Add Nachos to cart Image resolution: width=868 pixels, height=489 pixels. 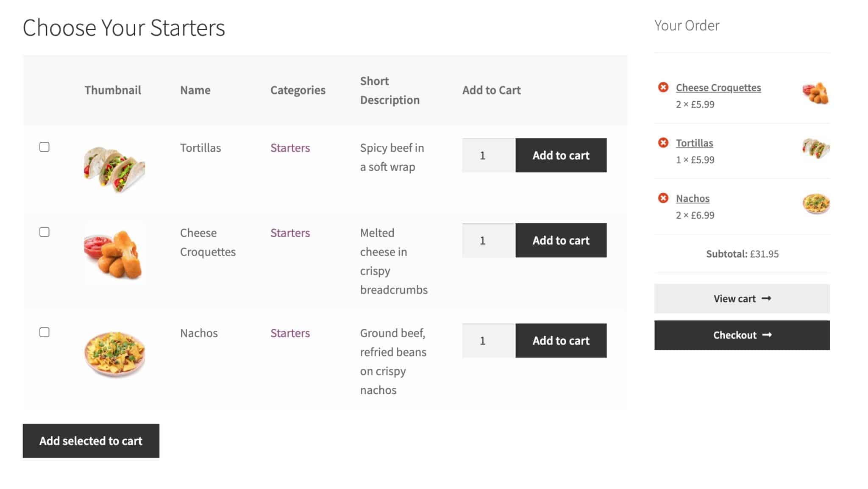pyautogui.click(x=560, y=340)
